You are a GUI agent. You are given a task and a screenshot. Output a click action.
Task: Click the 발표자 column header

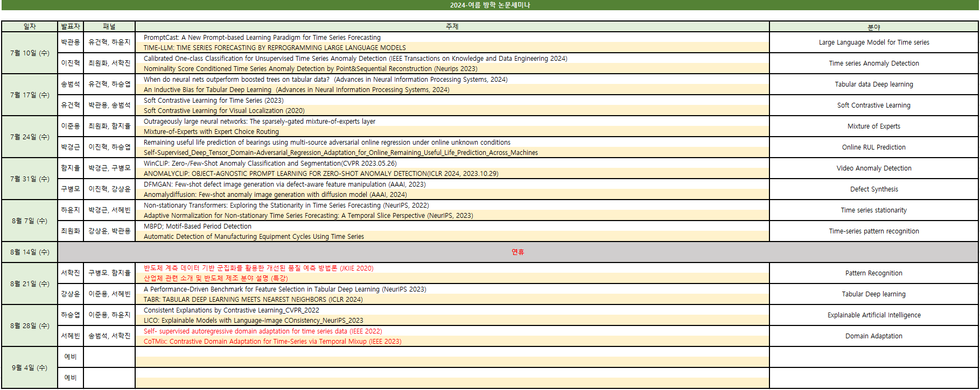pos(71,26)
